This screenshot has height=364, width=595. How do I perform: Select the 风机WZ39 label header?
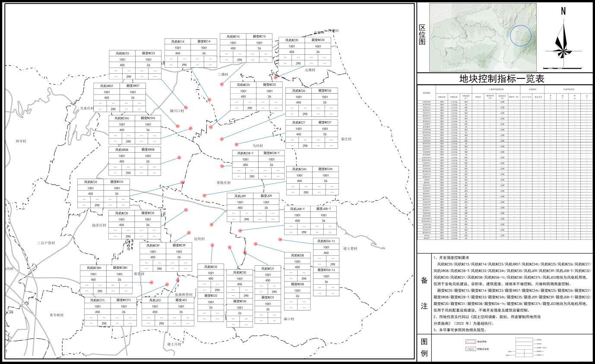152,245
